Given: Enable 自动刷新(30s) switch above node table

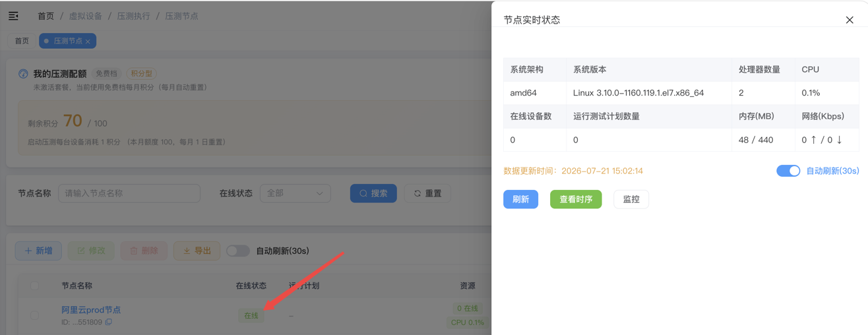Looking at the screenshot, I should point(238,251).
